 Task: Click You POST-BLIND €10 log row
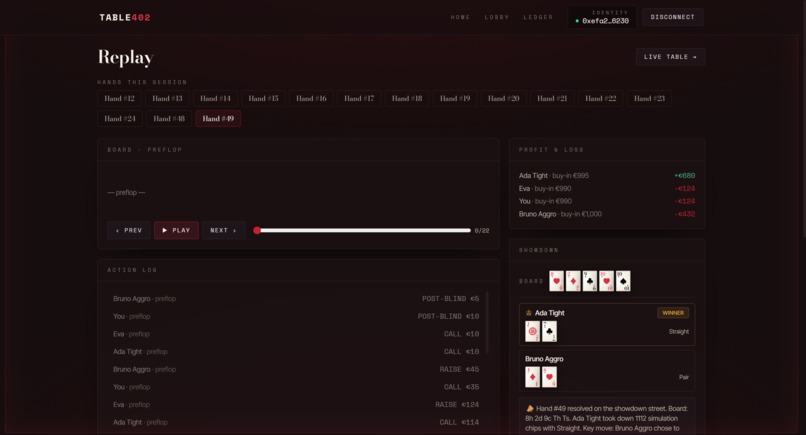coord(296,316)
